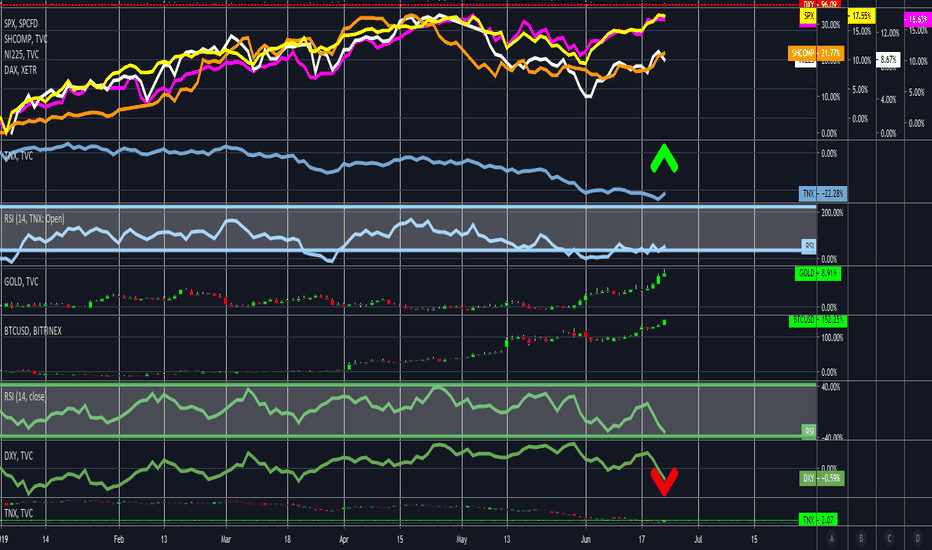Viewport: 932px width, 550px height.
Task: Click the DXY -0.59% scale tag
Action: coord(821,478)
